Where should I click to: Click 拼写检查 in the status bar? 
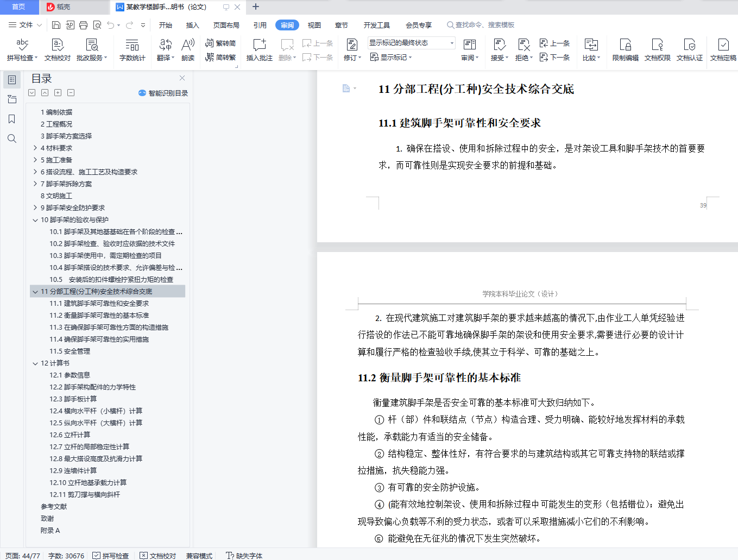click(x=111, y=556)
